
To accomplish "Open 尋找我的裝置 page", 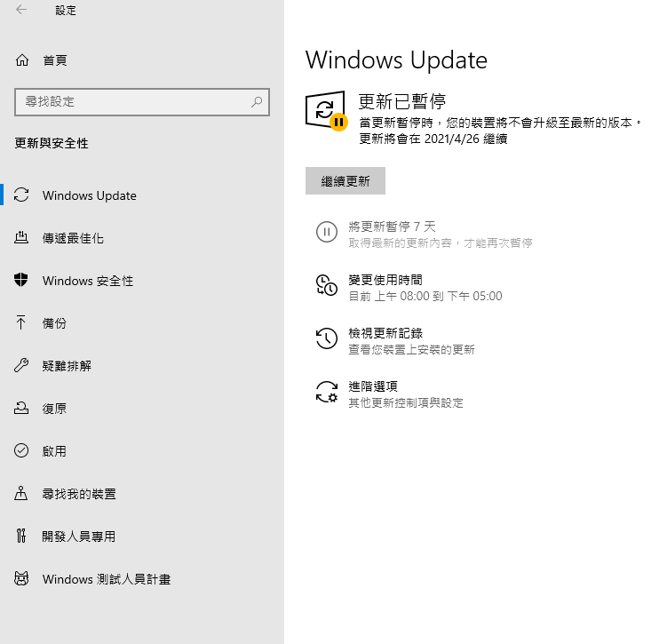I will click(x=142, y=493).
